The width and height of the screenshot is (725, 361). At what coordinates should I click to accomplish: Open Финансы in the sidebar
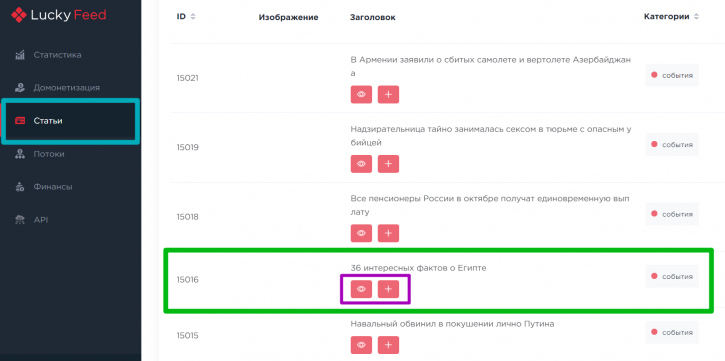[x=43, y=187]
